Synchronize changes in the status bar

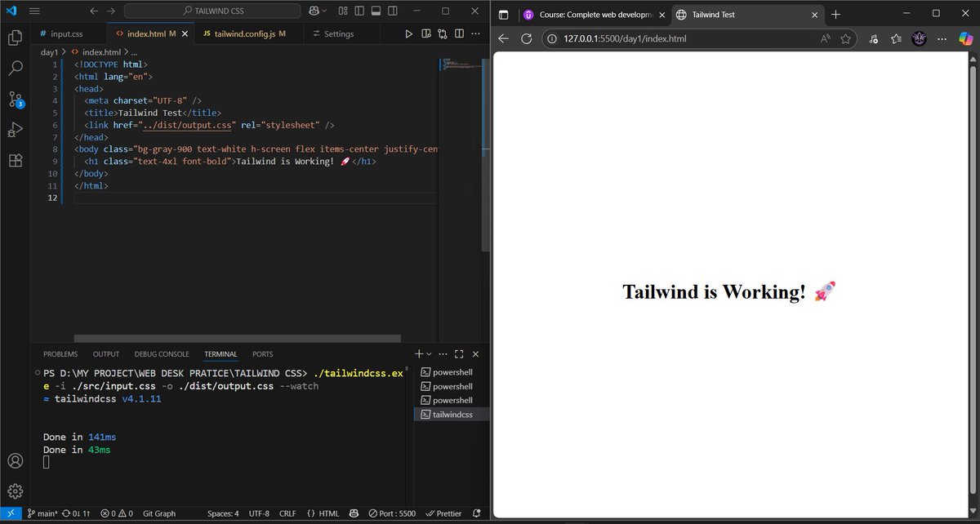coord(76,513)
